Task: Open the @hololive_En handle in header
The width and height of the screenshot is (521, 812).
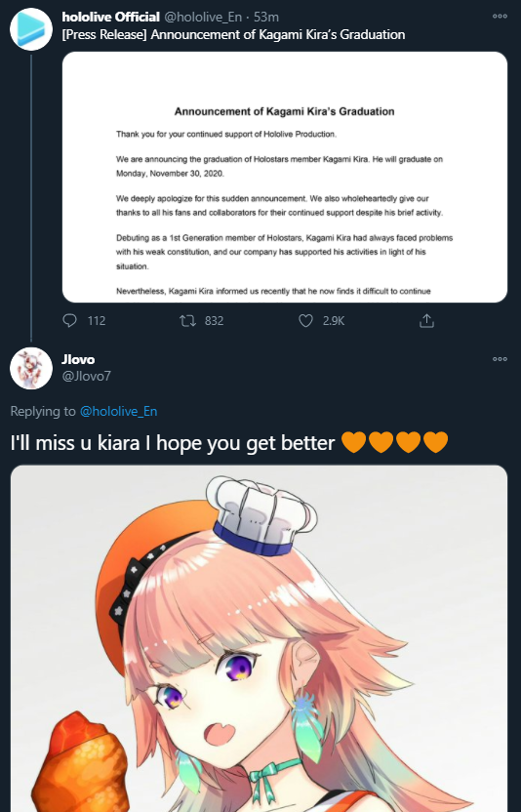Action: tap(203, 18)
